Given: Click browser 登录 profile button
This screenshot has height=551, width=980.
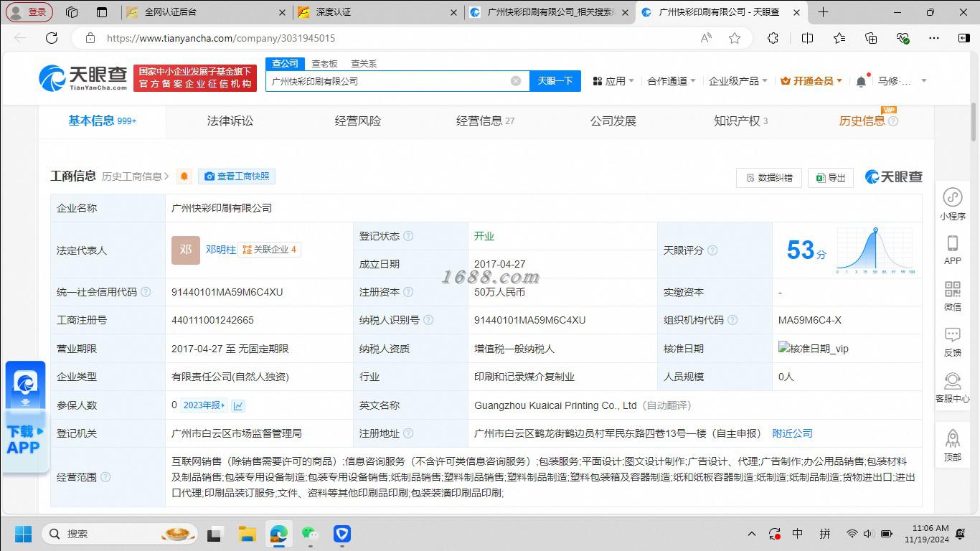Looking at the screenshot, I should [29, 12].
